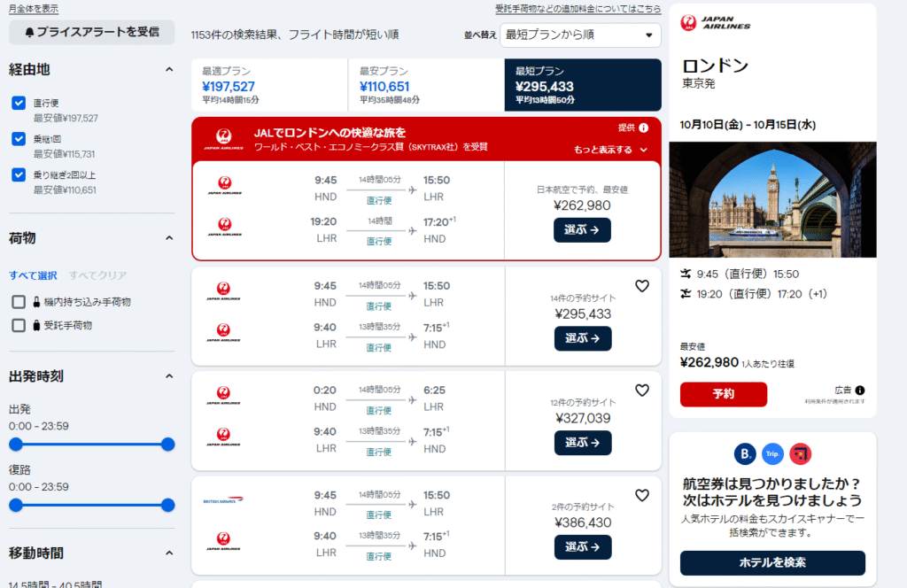Screen dimensions: 907x588
Task: Open the 受託手荷物などの追加料金 fees link
Action: [578, 9]
